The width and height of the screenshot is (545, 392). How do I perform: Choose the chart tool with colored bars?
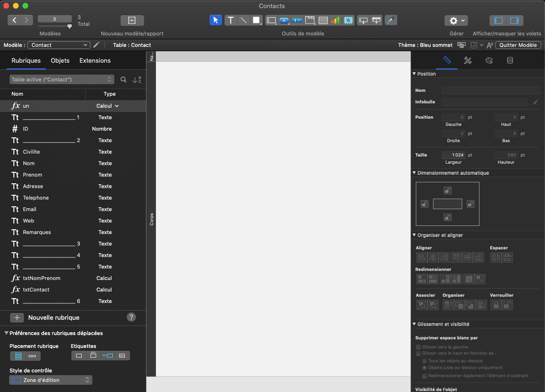[335, 20]
